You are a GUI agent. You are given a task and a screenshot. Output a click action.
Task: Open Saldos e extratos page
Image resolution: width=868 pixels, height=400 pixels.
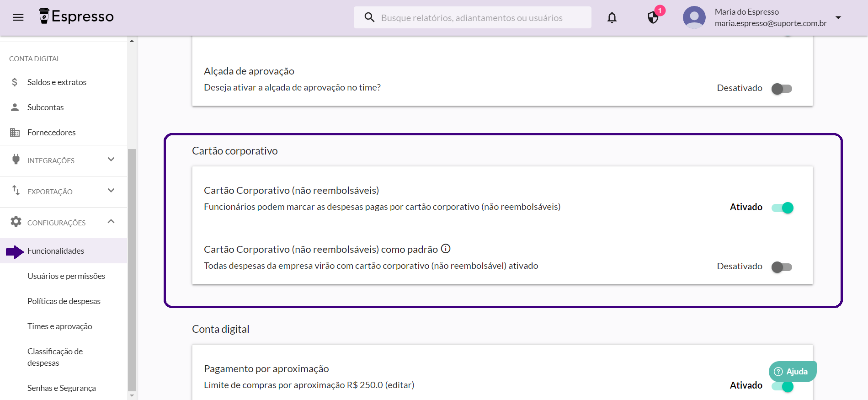click(57, 82)
